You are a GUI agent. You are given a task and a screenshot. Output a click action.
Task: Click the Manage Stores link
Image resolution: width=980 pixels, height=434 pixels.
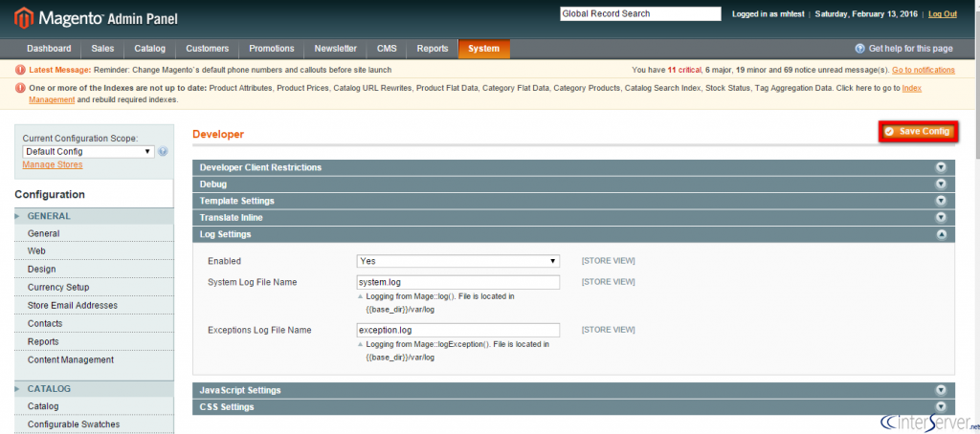[x=53, y=164]
